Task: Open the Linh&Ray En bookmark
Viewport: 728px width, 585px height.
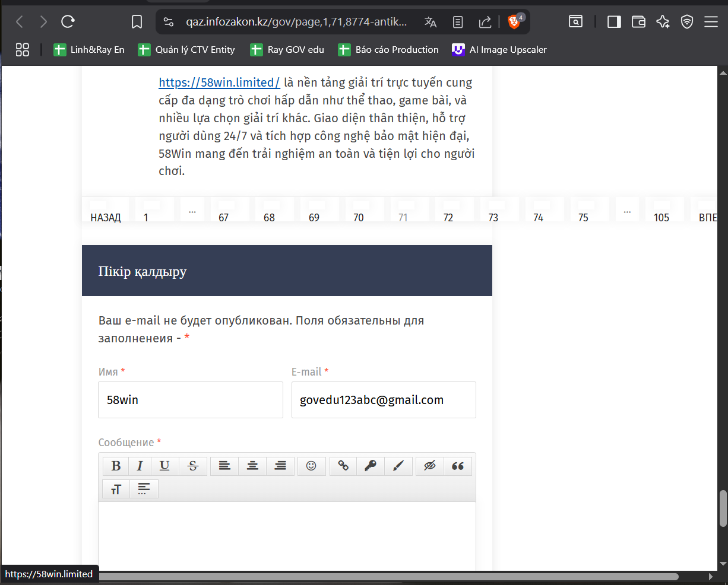Action: 89,50
